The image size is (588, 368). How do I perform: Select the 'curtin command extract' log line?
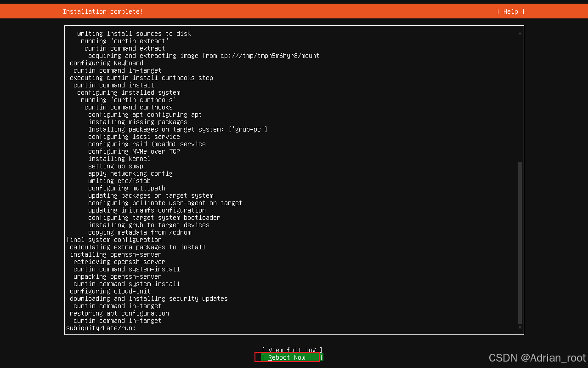[x=125, y=48]
